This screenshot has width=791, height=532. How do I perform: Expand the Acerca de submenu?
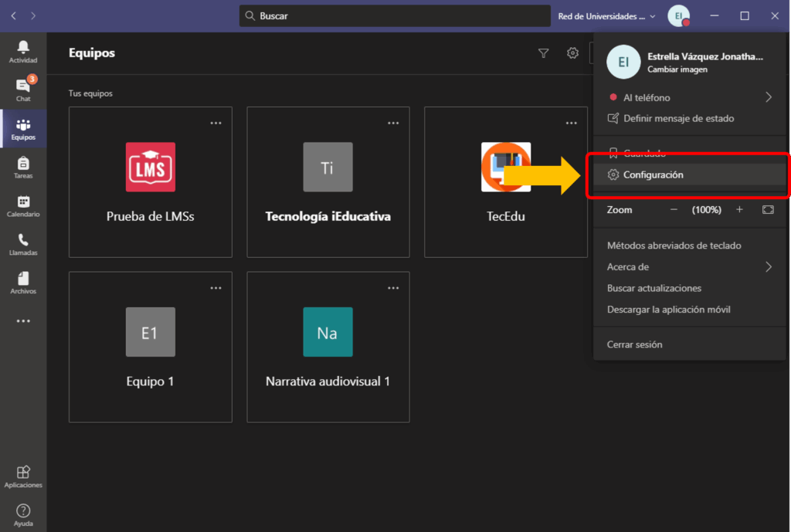click(x=768, y=267)
